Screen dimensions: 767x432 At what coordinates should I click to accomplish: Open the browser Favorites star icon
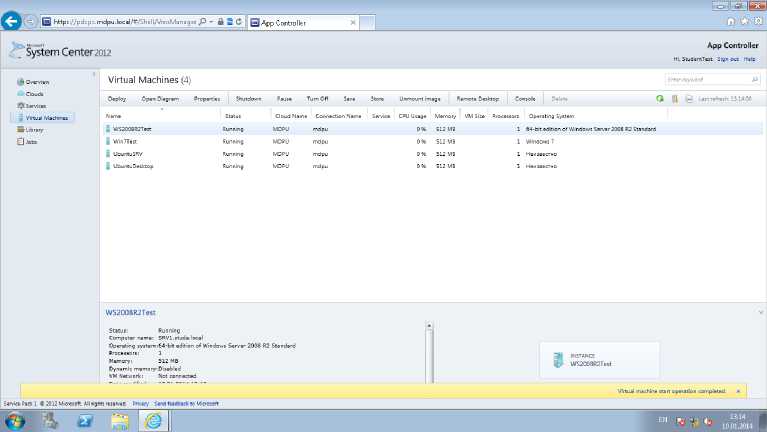[x=744, y=22]
